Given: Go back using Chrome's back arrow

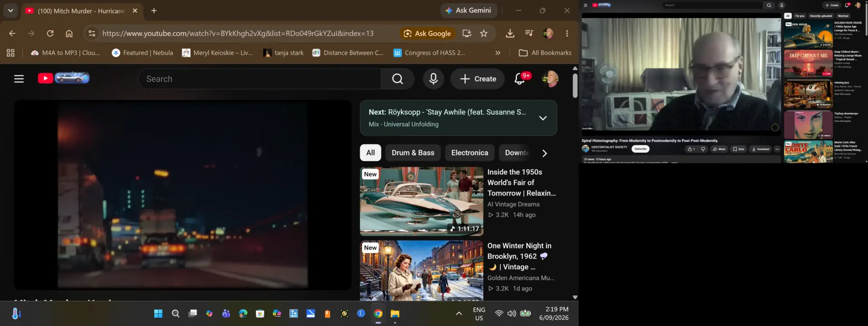Looking at the screenshot, I should (12, 34).
